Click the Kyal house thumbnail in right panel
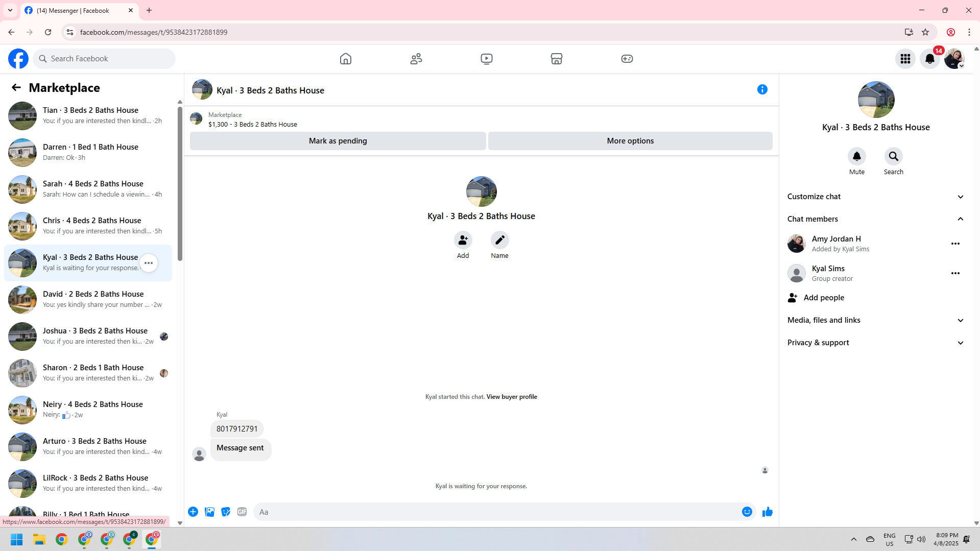 [876, 100]
